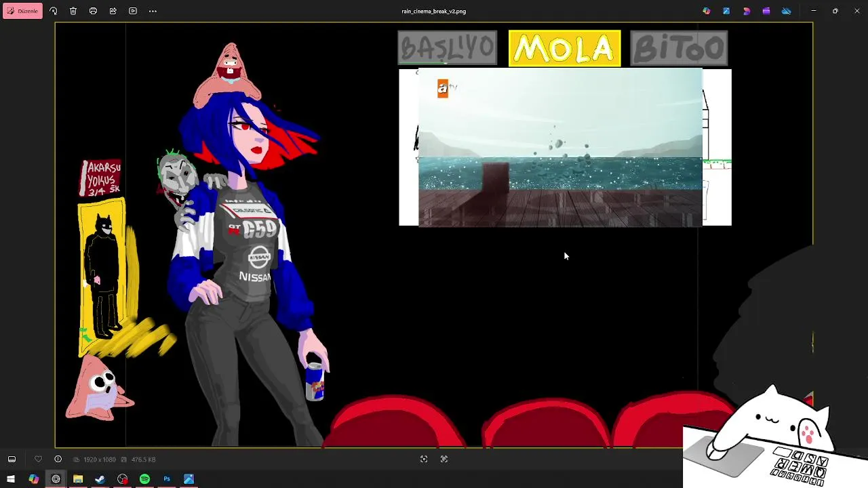Open the share icon in the toolbar
Image resolution: width=868 pixels, height=488 pixels.
coord(113,11)
